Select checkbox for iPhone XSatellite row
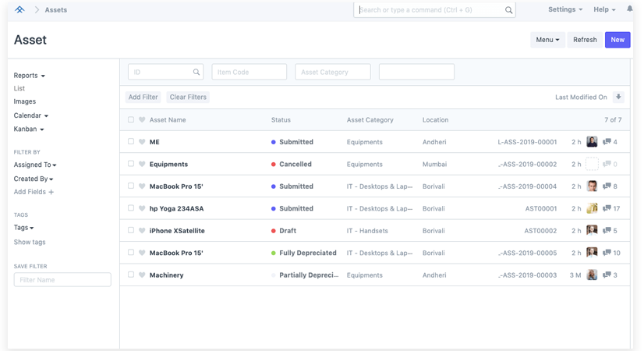This screenshot has width=644, height=351. coord(131,231)
